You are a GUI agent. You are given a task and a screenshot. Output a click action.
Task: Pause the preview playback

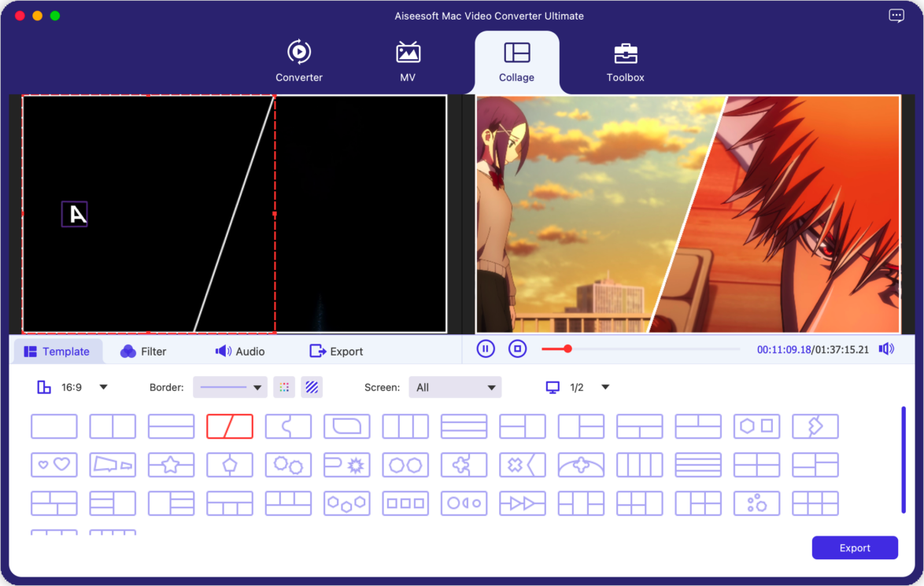click(x=486, y=349)
